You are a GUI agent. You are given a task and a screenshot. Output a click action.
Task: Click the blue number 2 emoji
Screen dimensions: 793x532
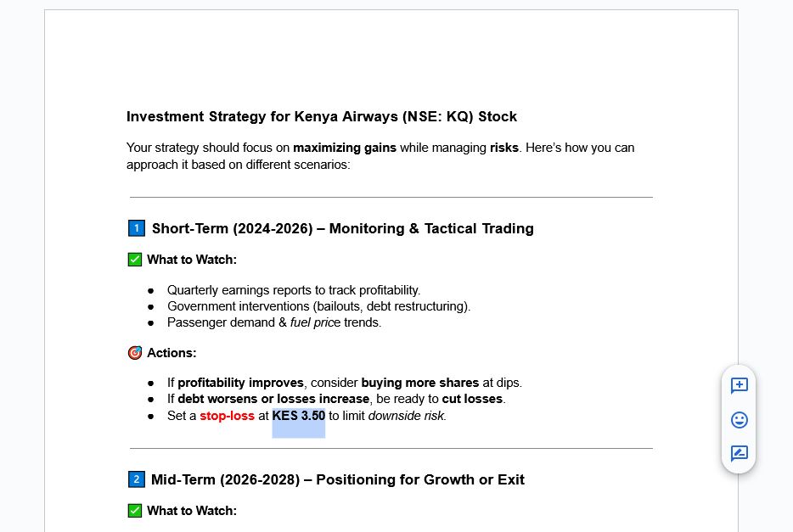coord(136,479)
